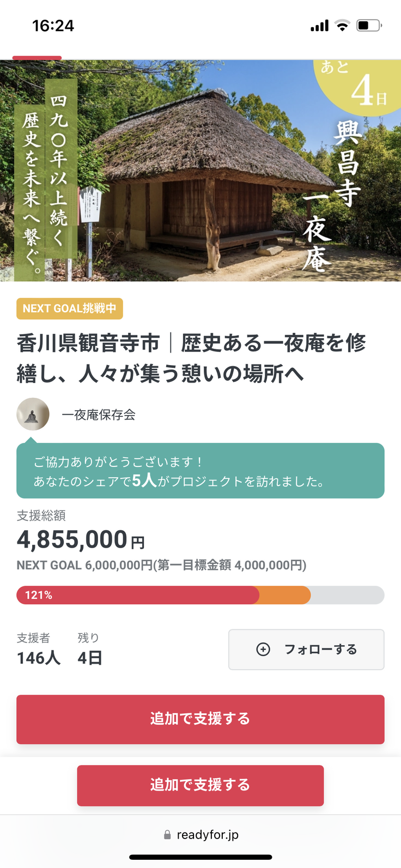Tap the Wi-Fi status icon

tap(342, 26)
